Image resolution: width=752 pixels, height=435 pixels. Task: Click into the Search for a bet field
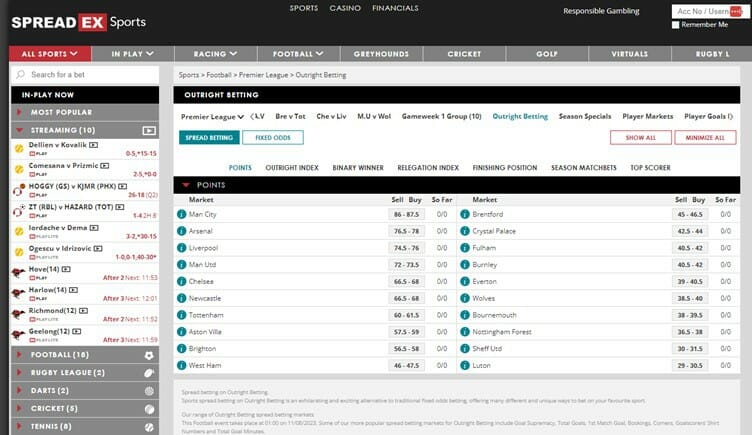tap(85, 75)
